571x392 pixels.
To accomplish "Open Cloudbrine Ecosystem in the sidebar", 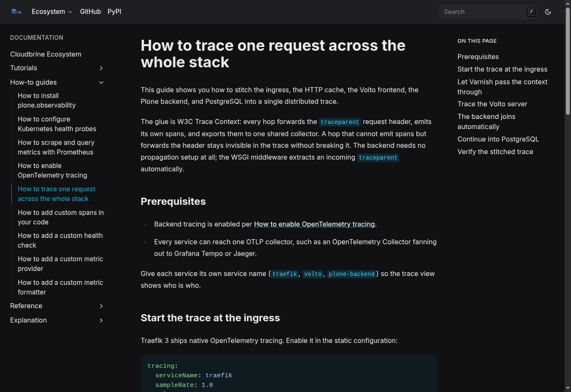I will (x=46, y=54).
